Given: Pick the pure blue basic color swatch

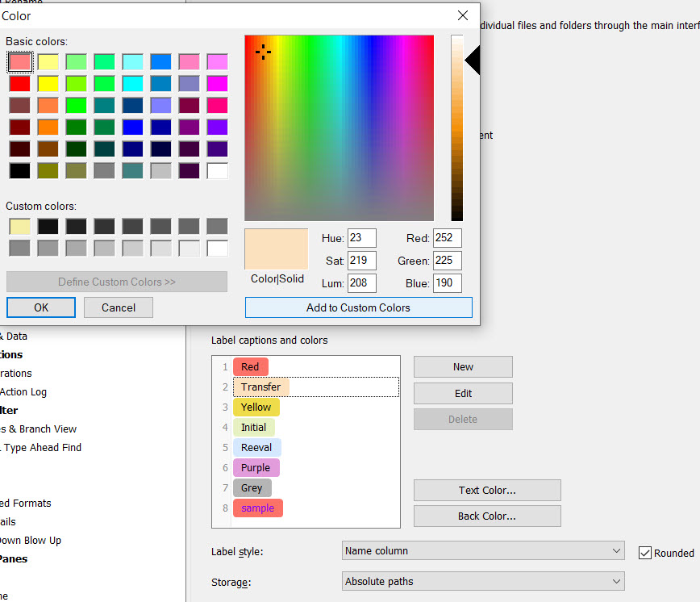Looking at the screenshot, I should (133, 128).
